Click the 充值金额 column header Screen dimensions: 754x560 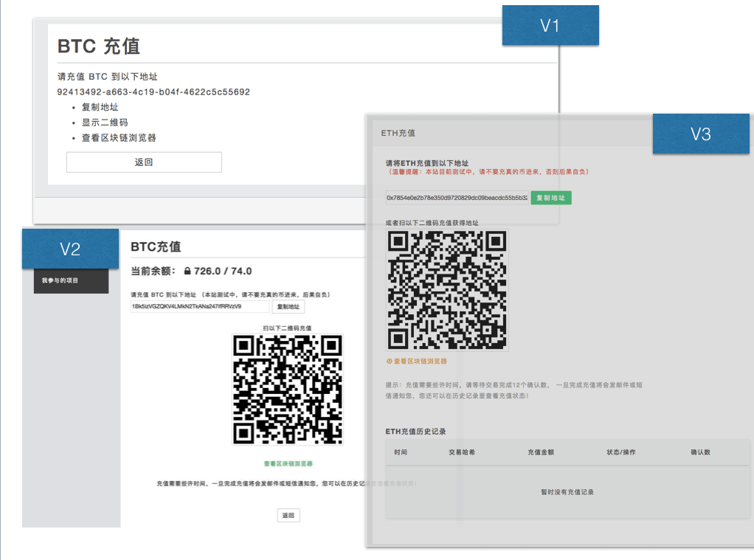[541, 452]
